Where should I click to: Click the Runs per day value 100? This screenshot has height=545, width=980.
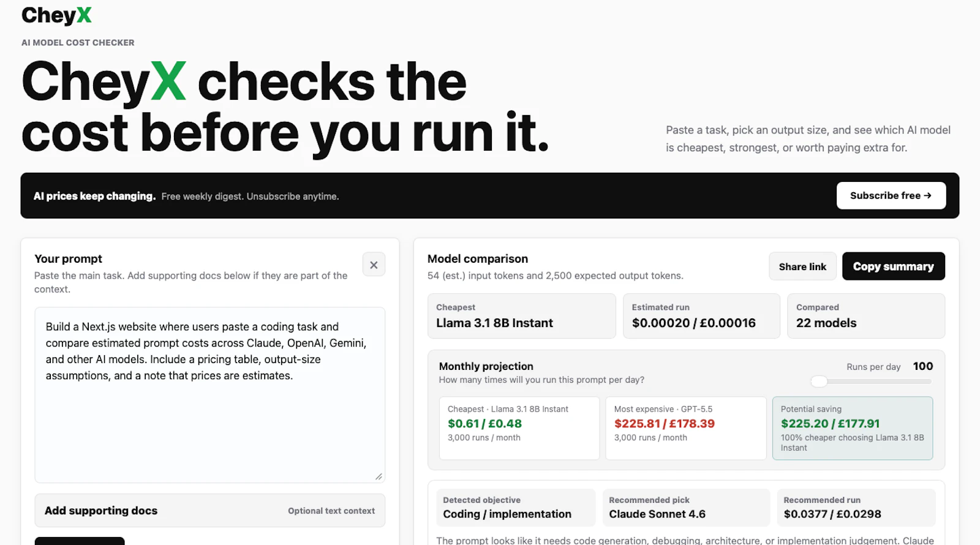[x=923, y=366]
